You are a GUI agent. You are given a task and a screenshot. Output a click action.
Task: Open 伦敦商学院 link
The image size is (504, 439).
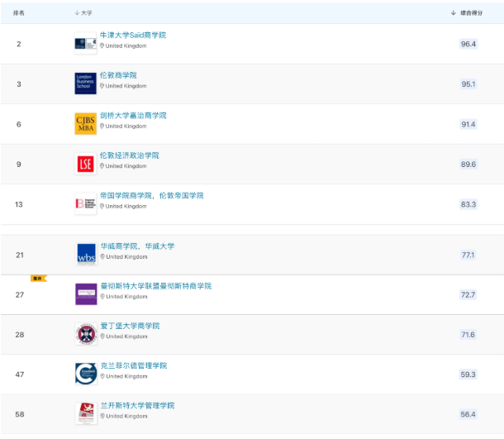coord(118,75)
